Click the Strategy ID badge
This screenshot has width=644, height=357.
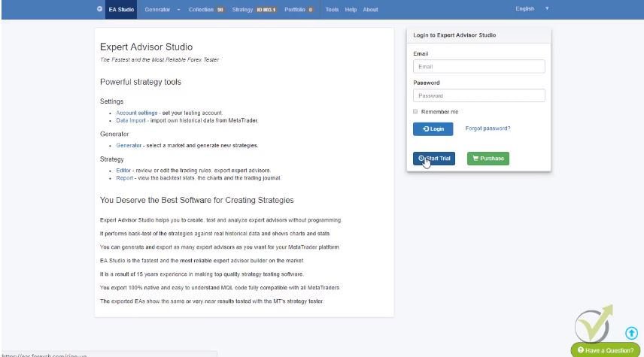[x=266, y=10]
